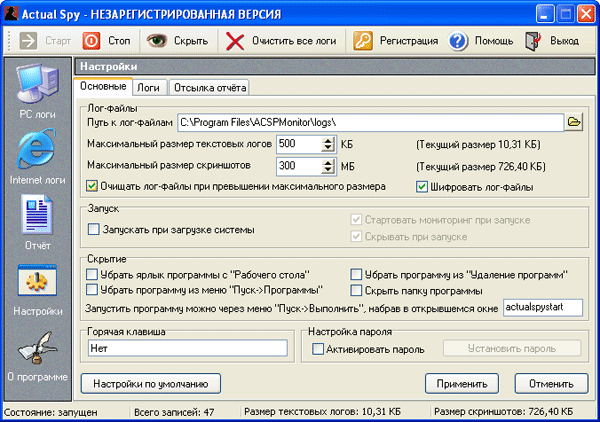Toggle Шифровать лог-файлы checkbox
Screen dimensions: 600x422
coord(423,186)
